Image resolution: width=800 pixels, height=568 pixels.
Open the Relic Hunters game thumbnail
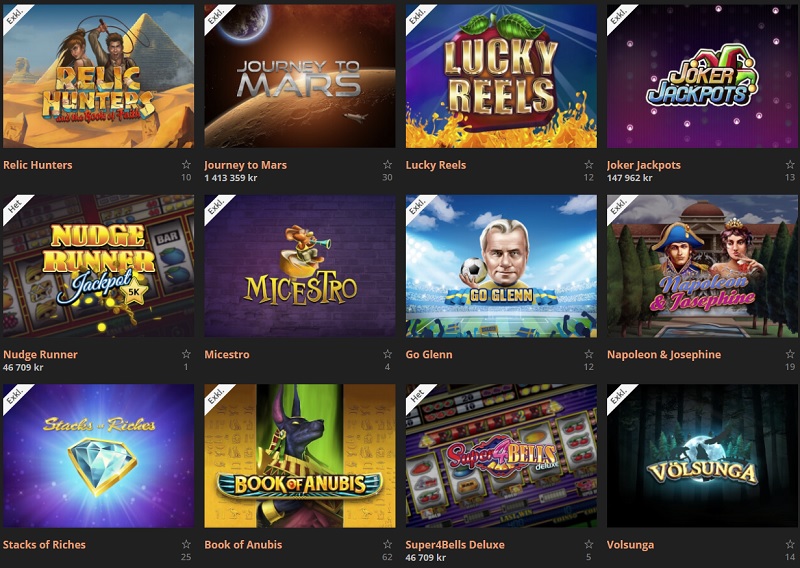pos(98,77)
